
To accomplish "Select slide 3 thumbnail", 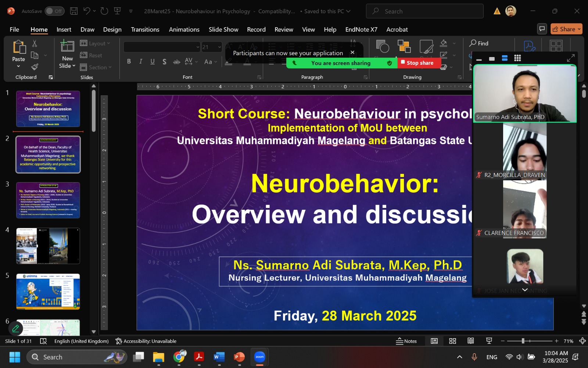I will click(x=48, y=200).
